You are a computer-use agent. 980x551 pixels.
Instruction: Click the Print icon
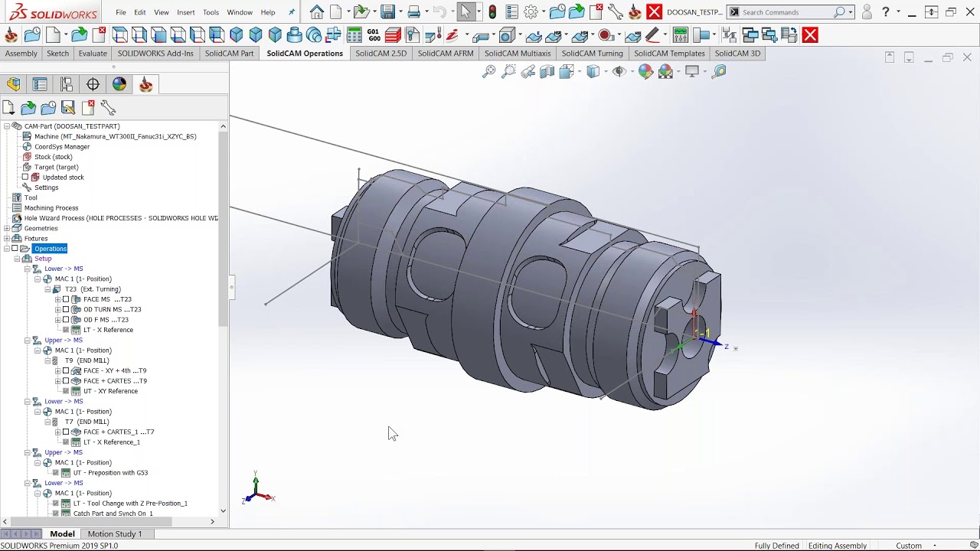point(414,12)
